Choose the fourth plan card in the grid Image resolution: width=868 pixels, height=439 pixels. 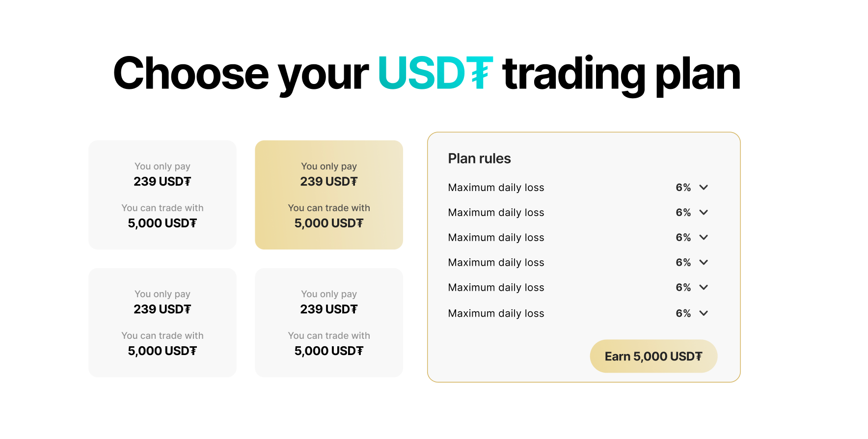329,323
